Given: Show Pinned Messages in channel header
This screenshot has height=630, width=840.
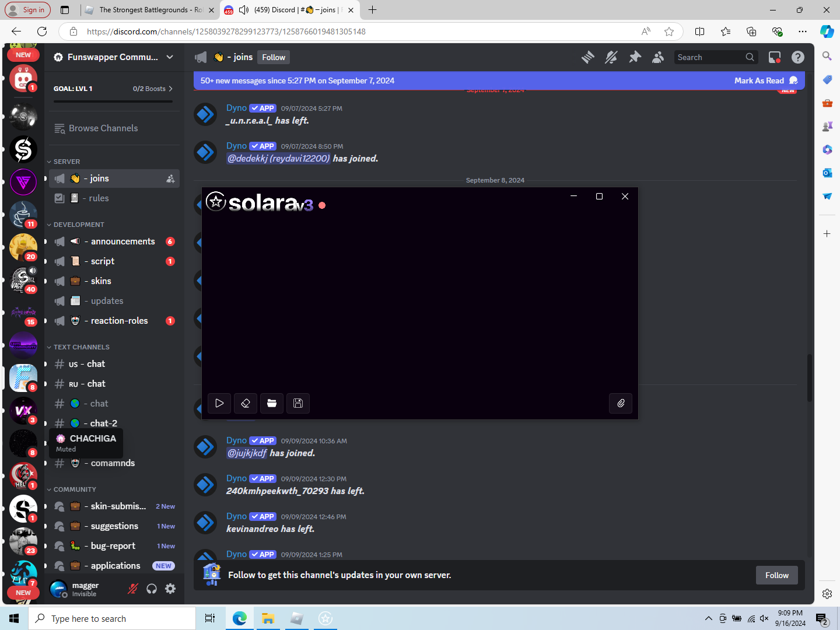Looking at the screenshot, I should point(635,57).
